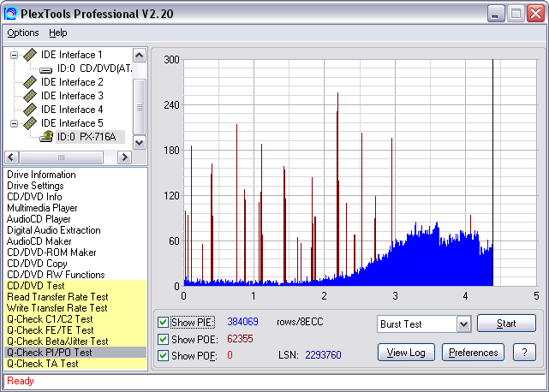549x392 pixels.
Task: Open Multimedia Player
Action: [42, 208]
